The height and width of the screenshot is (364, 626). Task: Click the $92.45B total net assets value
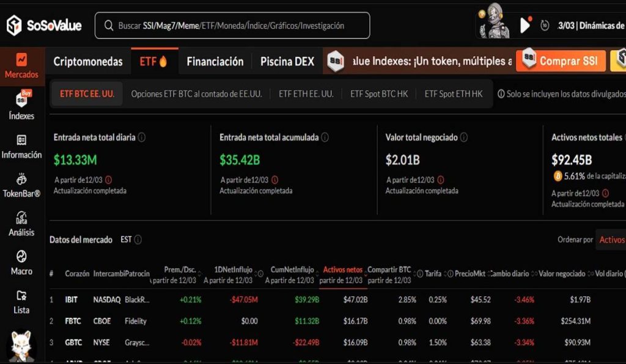click(572, 160)
